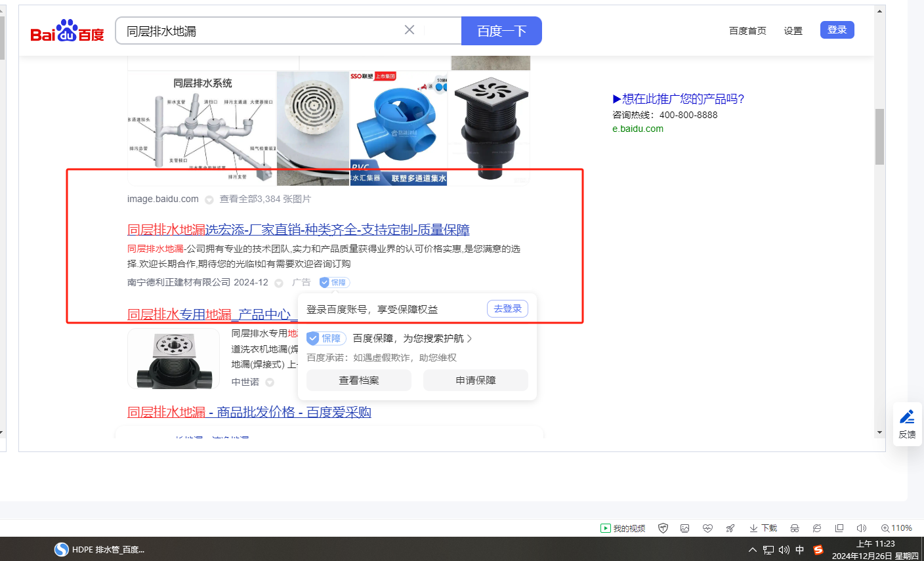Click the scrollbar down arrow of the page

879,432
